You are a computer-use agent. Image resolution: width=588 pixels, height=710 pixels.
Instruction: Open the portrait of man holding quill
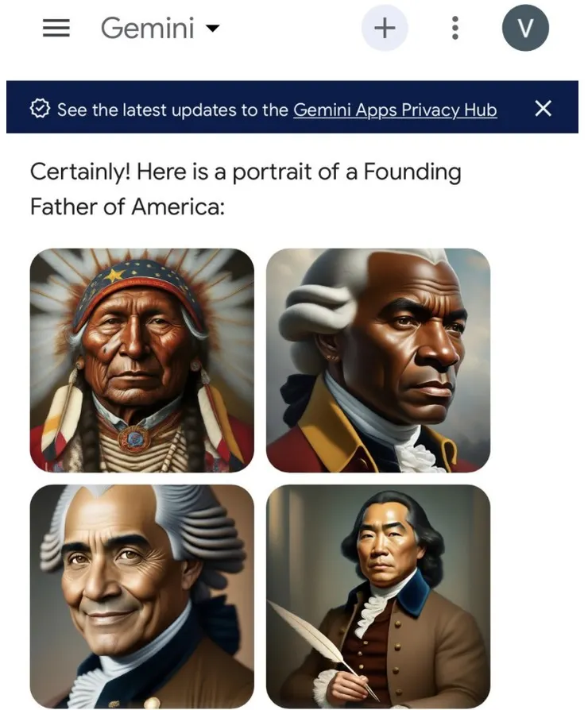tap(378, 596)
